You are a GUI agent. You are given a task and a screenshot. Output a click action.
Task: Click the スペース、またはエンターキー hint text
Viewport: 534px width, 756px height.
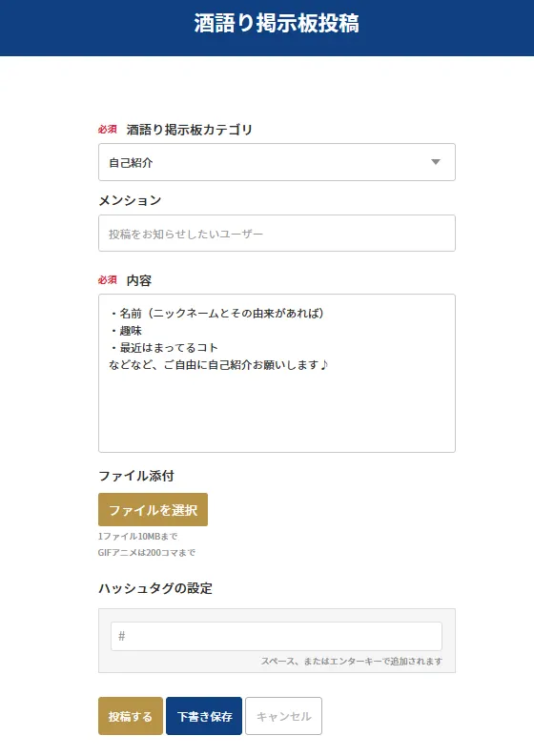(352, 661)
